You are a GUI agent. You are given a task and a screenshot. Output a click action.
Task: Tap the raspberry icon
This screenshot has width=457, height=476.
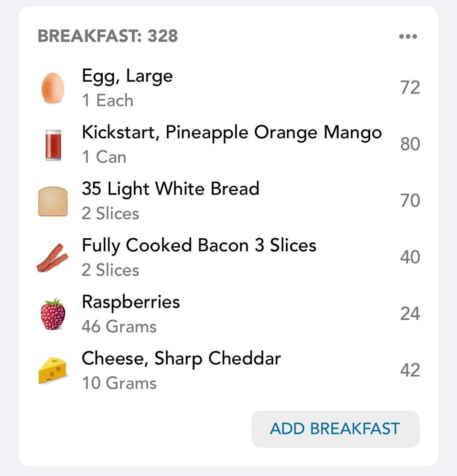[x=53, y=314]
